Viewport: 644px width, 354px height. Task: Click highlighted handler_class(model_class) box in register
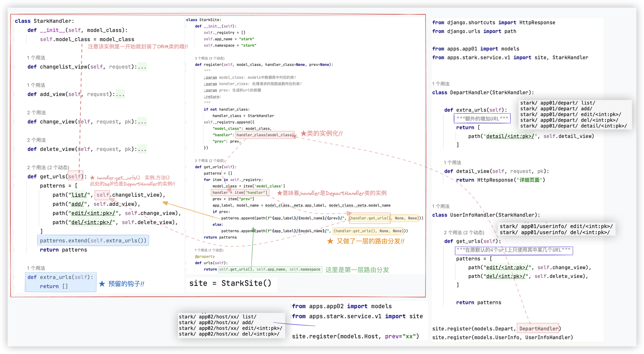pos(265,135)
